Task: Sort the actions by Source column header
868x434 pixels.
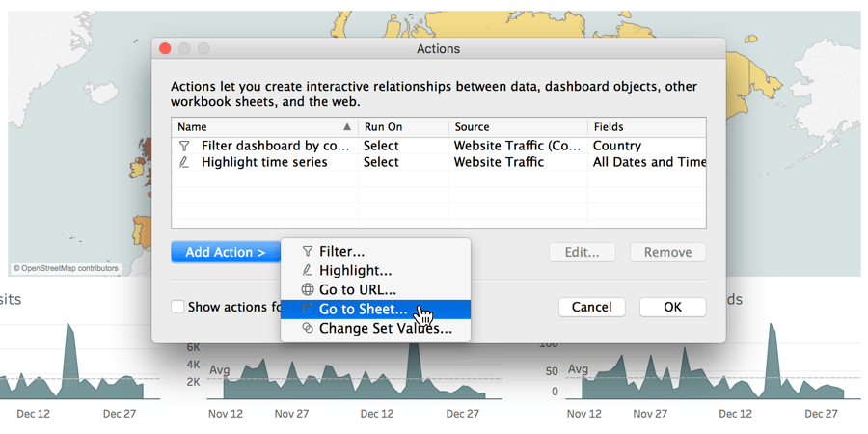Action: click(x=518, y=126)
